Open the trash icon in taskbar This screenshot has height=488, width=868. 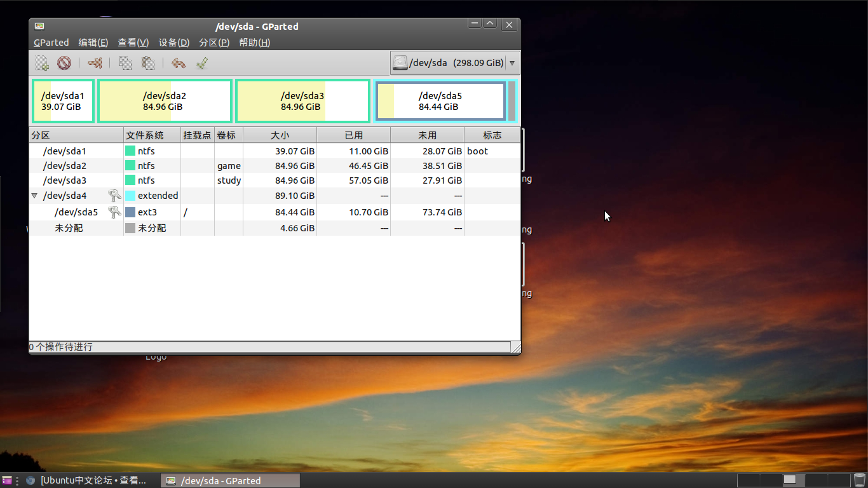click(859, 480)
